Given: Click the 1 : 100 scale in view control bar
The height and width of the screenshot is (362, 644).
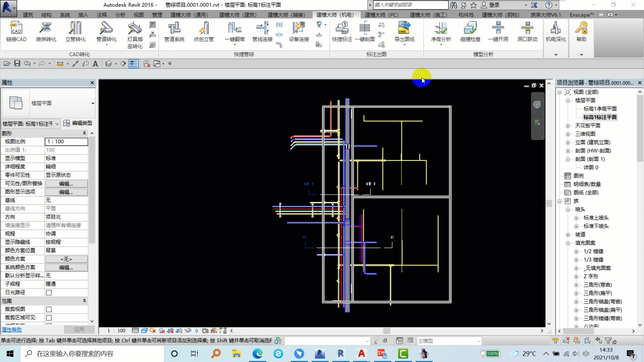Looking at the screenshot, I should [116, 330].
